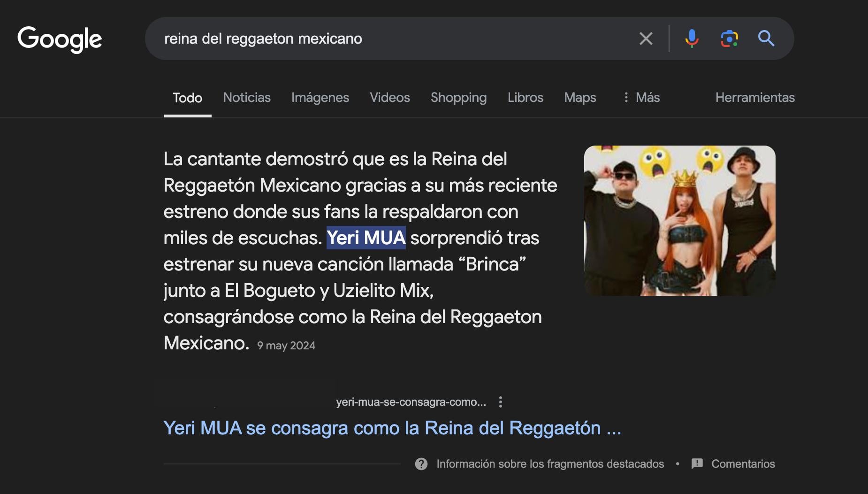Open the Yeri MUA Reina del Reggaetón article link
The height and width of the screenshot is (494, 868).
pyautogui.click(x=392, y=428)
